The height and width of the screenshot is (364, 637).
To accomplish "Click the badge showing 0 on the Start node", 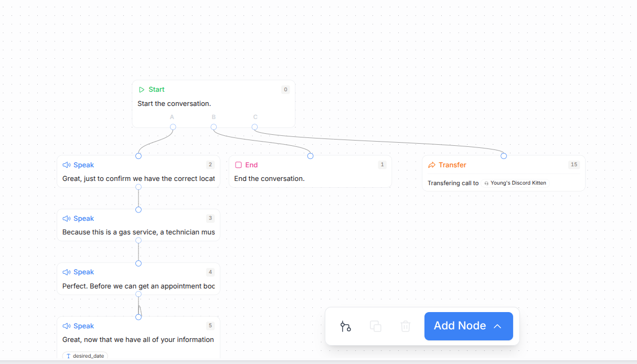I will pos(285,89).
